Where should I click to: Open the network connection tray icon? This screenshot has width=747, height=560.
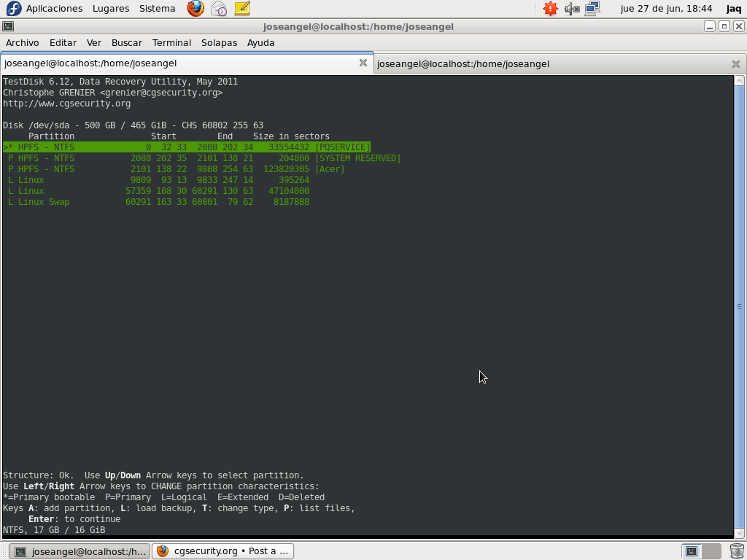[592, 9]
